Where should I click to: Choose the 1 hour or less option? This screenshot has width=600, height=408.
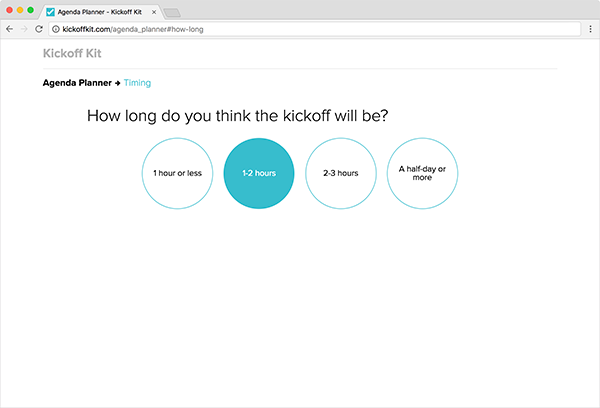coord(178,173)
